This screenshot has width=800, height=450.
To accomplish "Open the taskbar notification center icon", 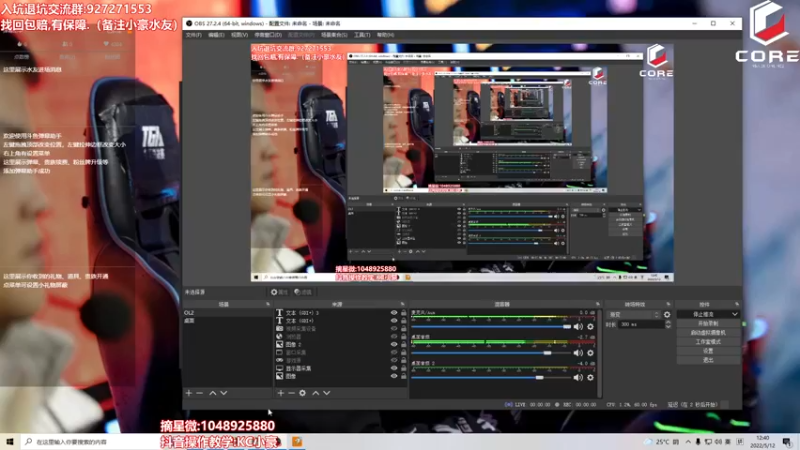I will [788, 441].
